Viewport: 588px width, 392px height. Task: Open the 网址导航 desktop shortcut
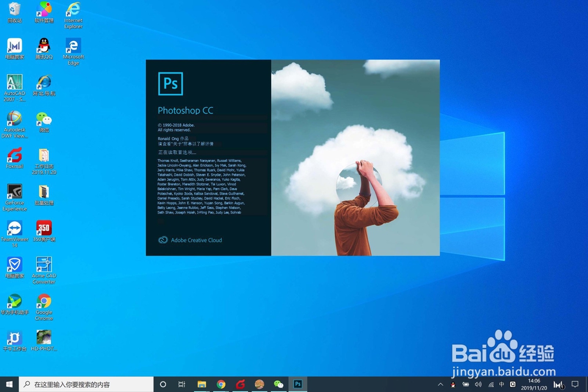click(44, 85)
